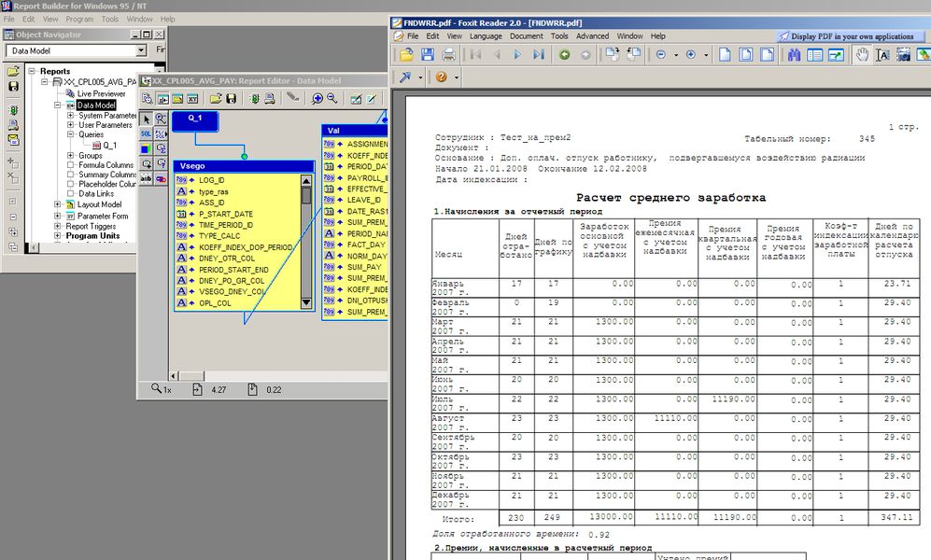Zoom in using the magnifier-plus toolbar icon
The image size is (931, 560).
[317, 99]
